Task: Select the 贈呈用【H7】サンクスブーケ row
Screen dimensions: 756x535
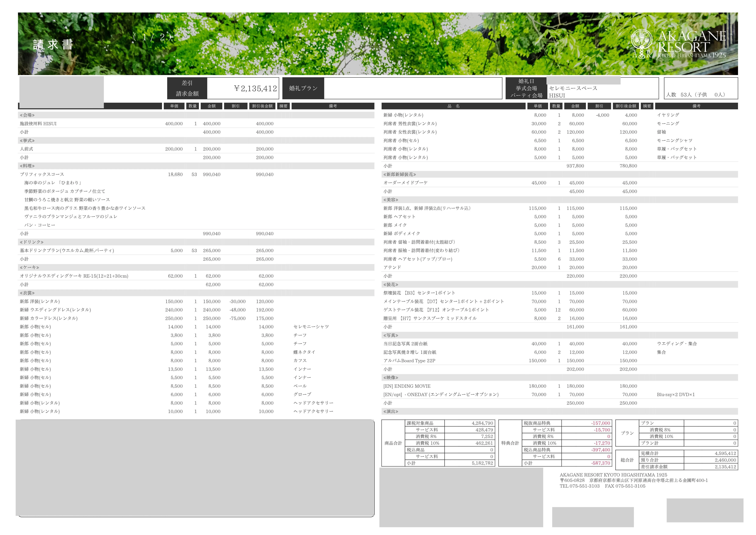Action: (x=560, y=318)
